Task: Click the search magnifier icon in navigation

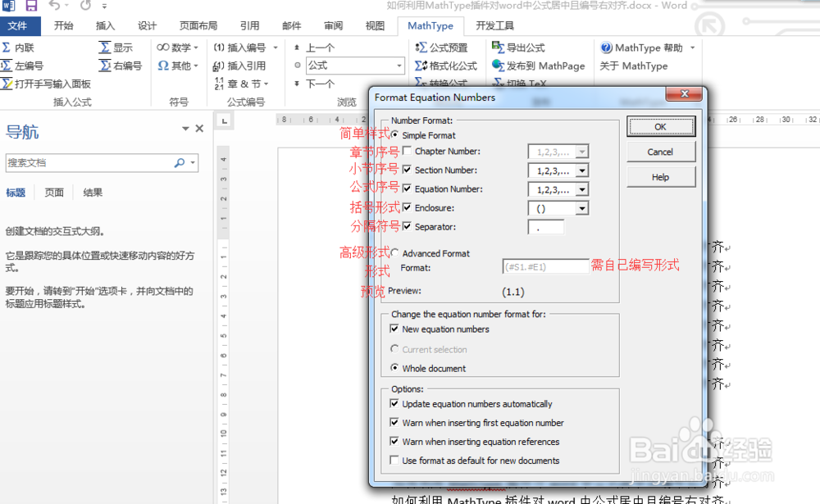Action: point(180,162)
